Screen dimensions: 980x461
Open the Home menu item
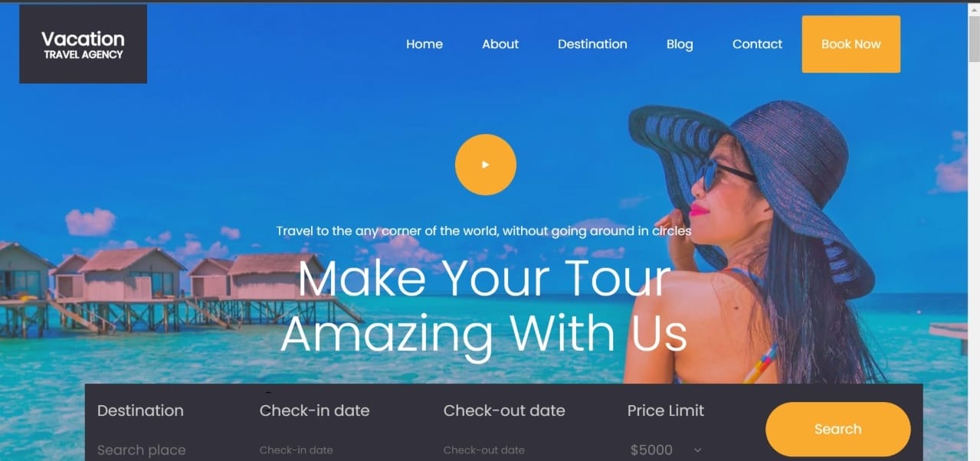click(424, 44)
